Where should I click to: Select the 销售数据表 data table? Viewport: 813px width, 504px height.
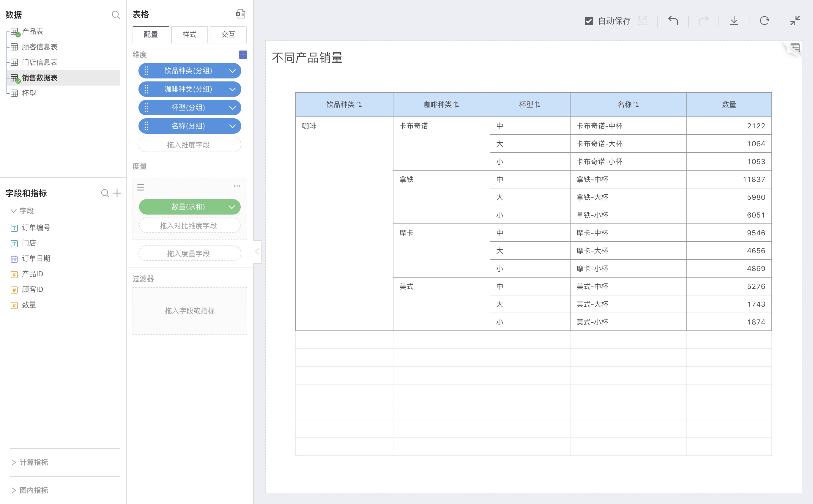click(63, 78)
